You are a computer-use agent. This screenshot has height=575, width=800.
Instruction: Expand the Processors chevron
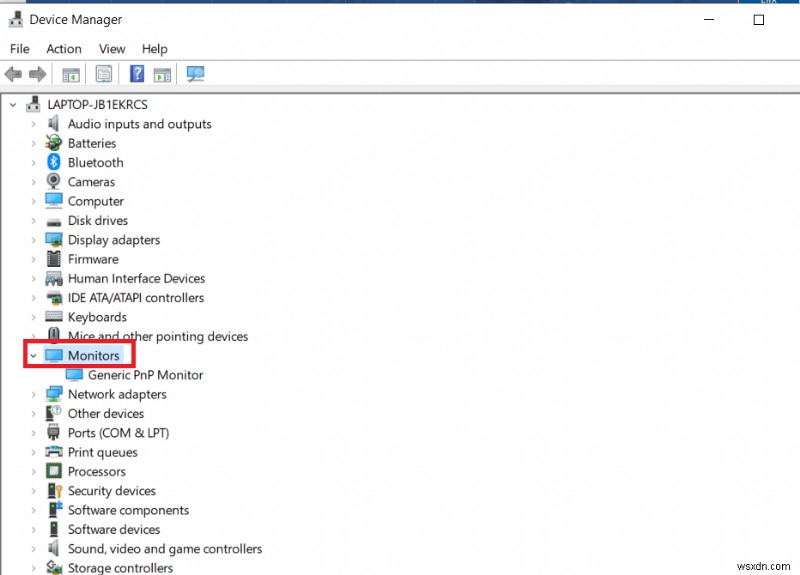34,471
